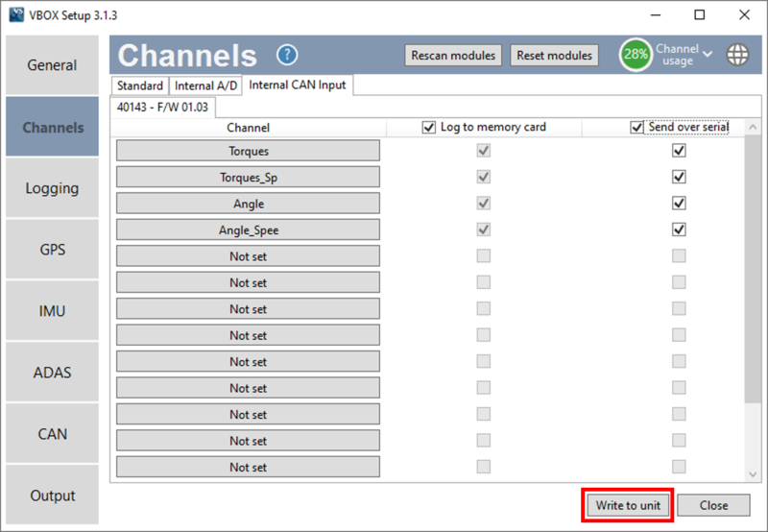Minimize the VBOX Setup window
768x532 pixels.
click(656, 14)
